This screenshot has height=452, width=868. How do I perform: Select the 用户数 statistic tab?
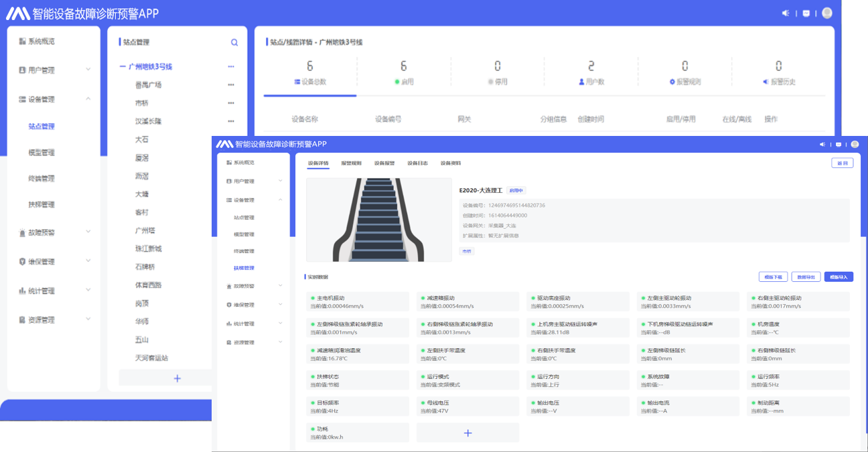click(591, 74)
